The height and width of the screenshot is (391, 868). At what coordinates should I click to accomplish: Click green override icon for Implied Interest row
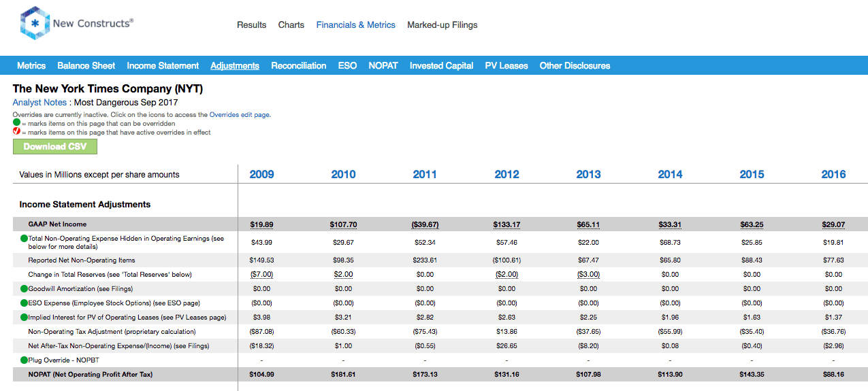point(24,318)
